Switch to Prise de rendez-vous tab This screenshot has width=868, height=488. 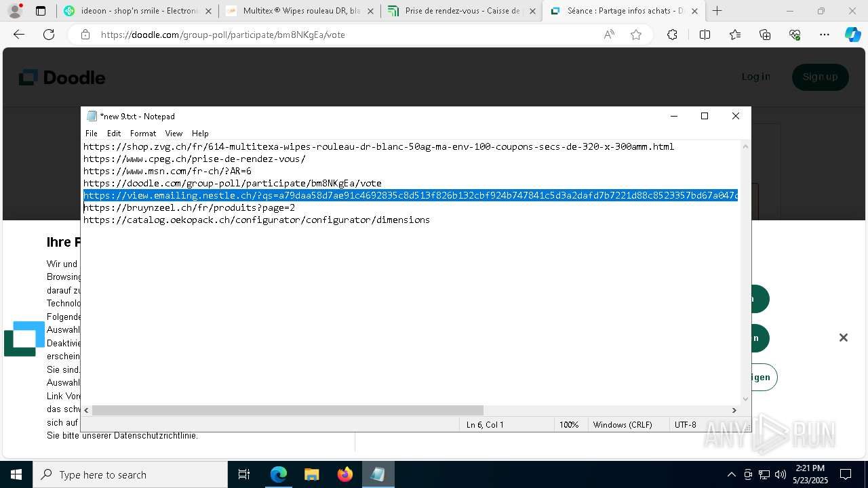tap(462, 11)
